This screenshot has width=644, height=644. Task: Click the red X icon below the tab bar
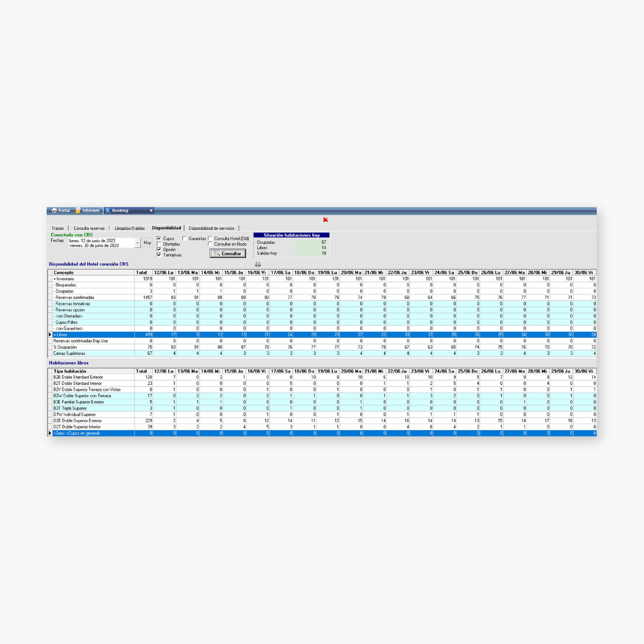coord(325,219)
